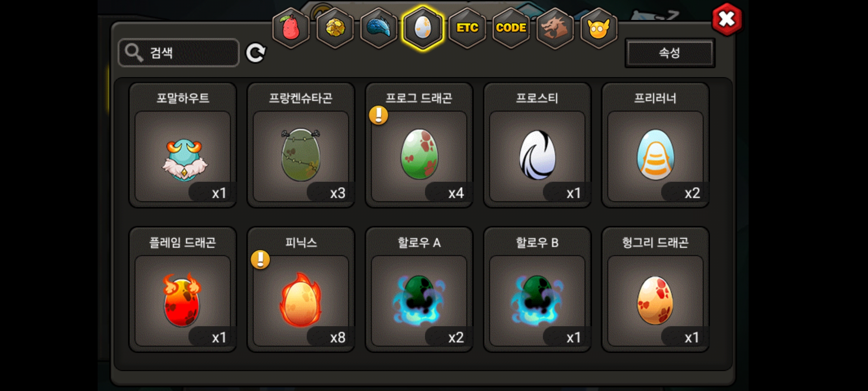Image resolution: width=868 pixels, height=391 pixels.
Task: Select the 할로우 A flaming egg
Action: coord(419,290)
